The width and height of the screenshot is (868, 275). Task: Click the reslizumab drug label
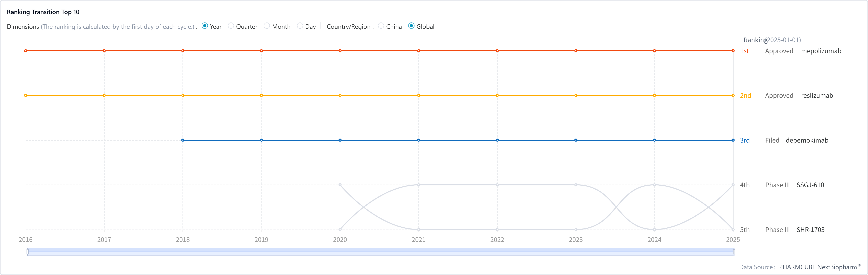817,96
